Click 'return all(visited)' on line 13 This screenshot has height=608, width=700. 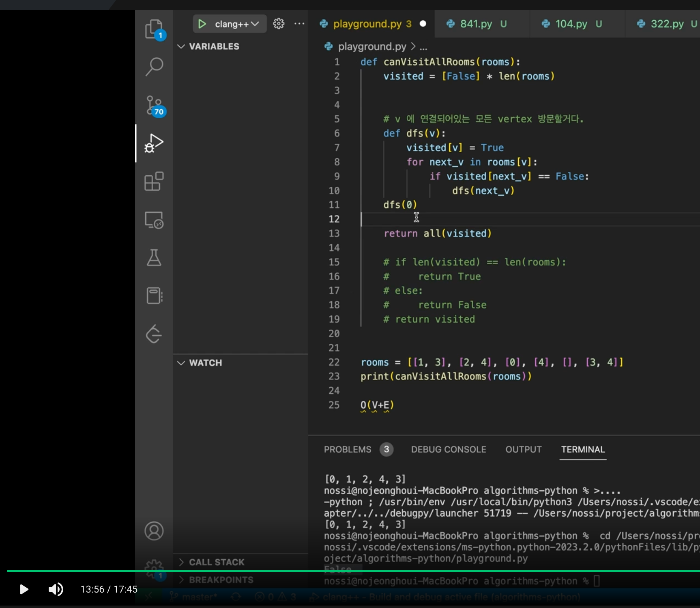coord(438,233)
